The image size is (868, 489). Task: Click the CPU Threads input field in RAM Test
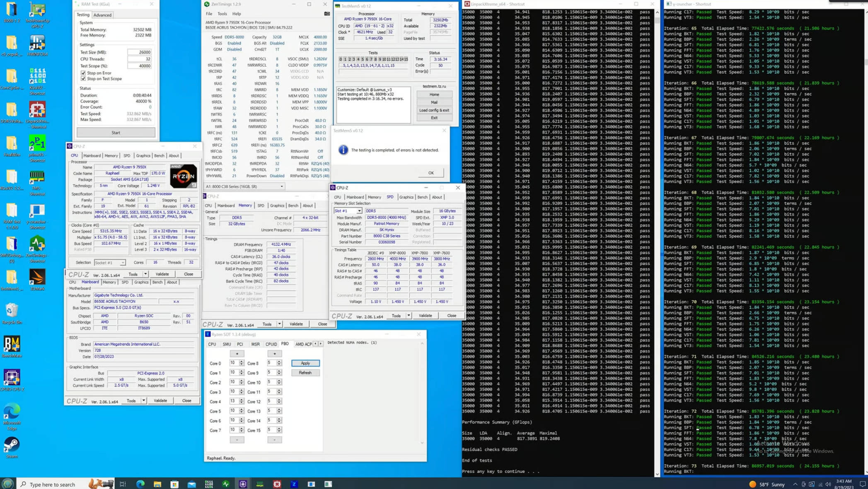pyautogui.click(x=140, y=59)
